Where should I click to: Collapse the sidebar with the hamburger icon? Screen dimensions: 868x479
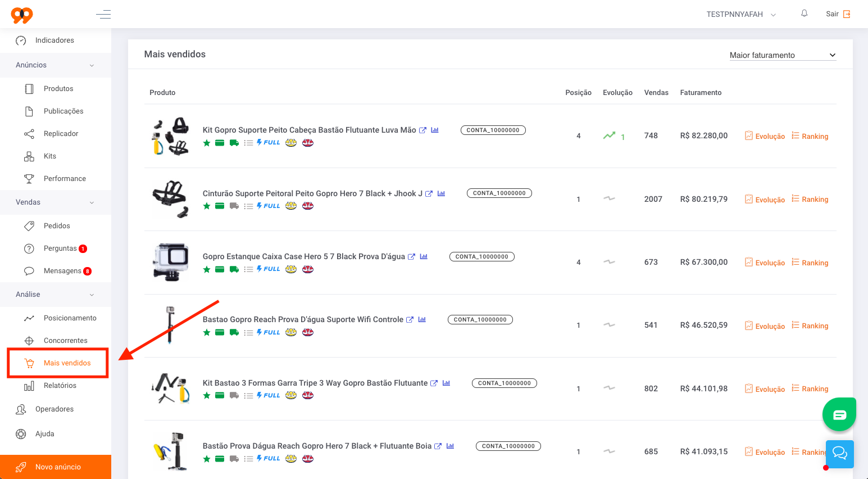(x=103, y=15)
